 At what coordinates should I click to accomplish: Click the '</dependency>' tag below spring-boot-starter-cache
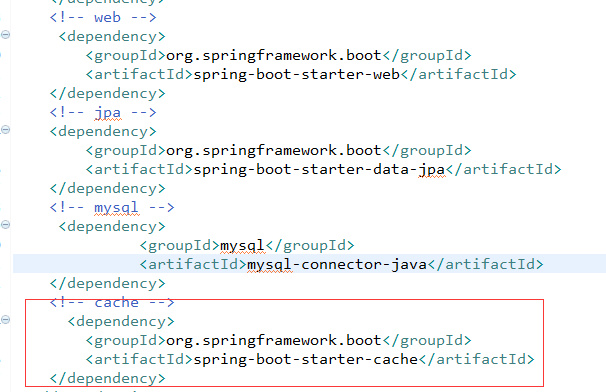[107, 378]
